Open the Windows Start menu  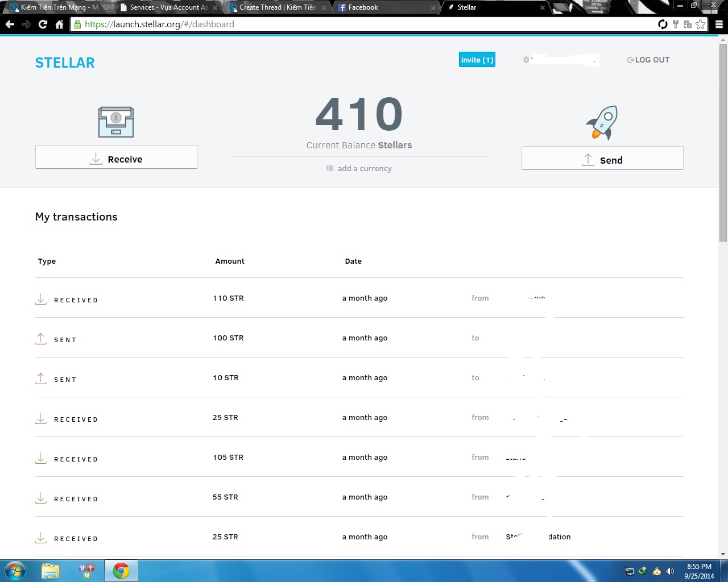15,571
